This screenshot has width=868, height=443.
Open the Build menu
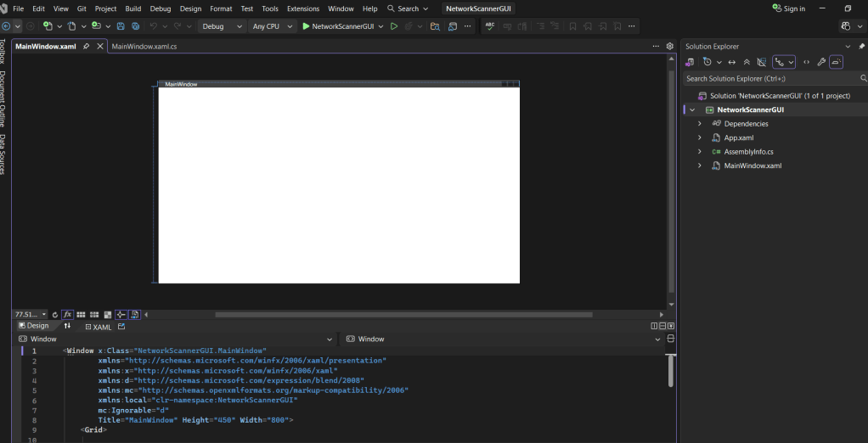coord(133,8)
